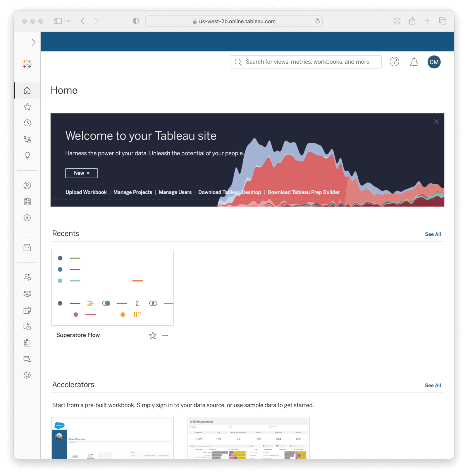Image resolution: width=468 pixels, height=476 pixels.
Task: Click the Manage Users link
Action: 175,192
